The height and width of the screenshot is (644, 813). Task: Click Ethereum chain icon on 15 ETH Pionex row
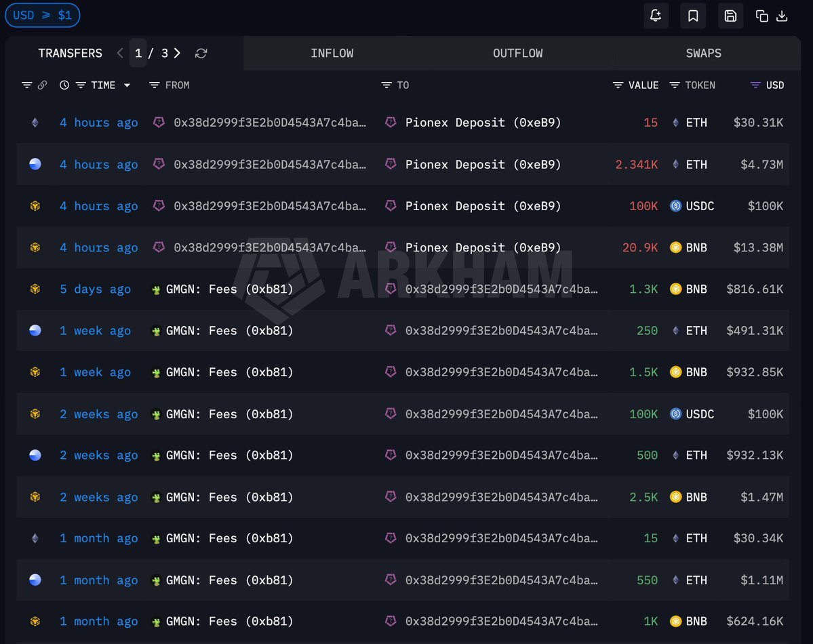pos(35,123)
